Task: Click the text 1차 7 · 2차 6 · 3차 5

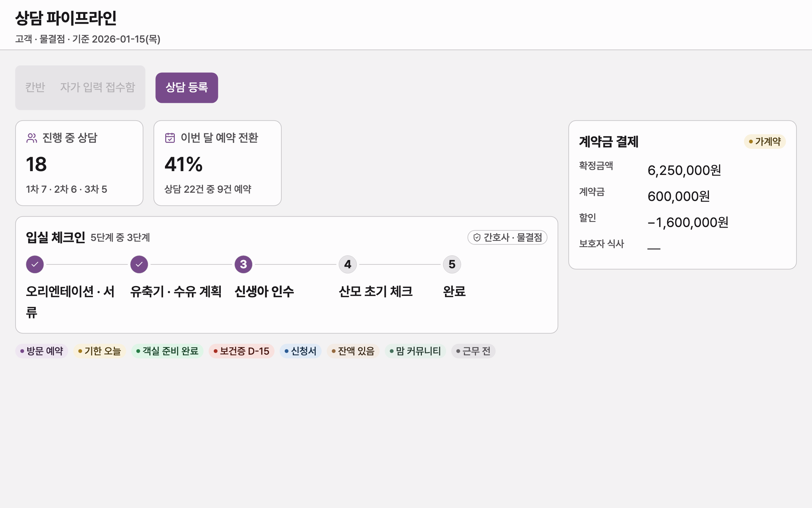Action: click(x=66, y=189)
